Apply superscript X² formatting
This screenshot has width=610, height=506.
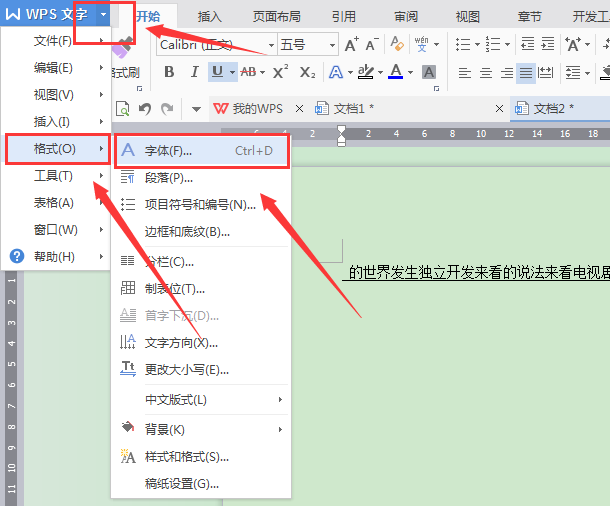tap(280, 72)
